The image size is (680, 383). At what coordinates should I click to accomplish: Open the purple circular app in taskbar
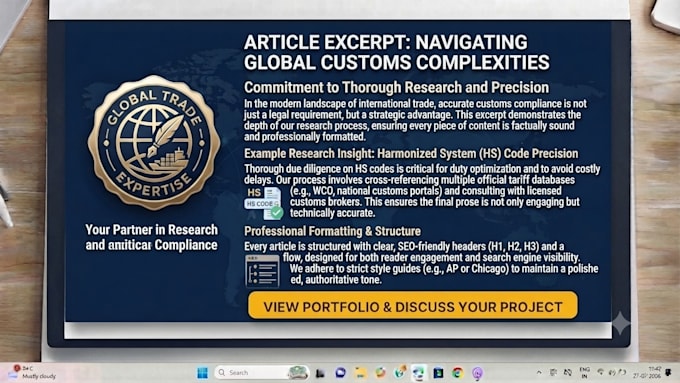pyautogui.click(x=477, y=373)
